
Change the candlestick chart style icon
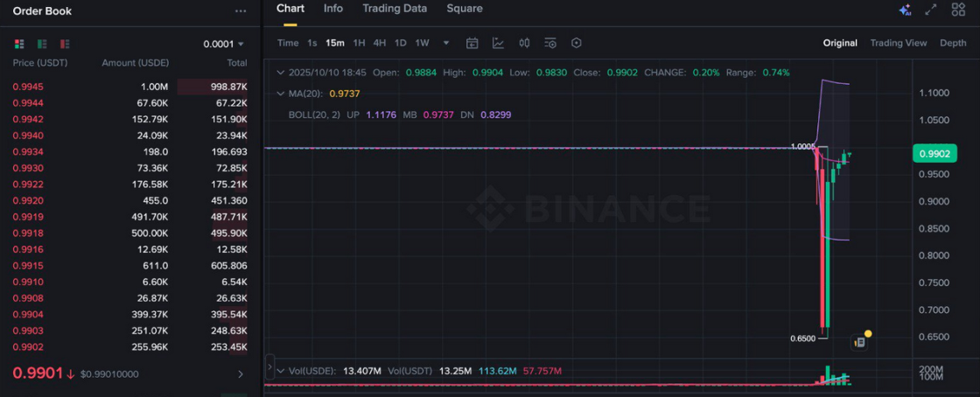524,43
